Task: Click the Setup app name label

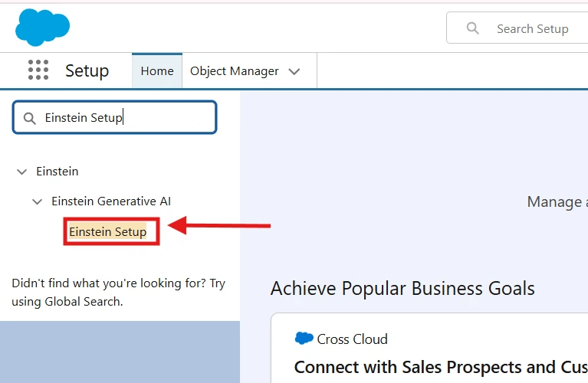Action: pos(87,70)
